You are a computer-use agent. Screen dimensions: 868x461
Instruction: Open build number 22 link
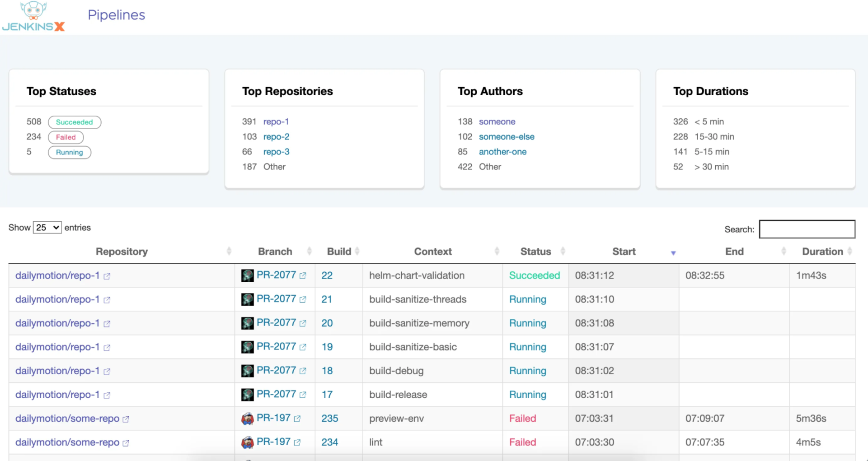pos(327,275)
